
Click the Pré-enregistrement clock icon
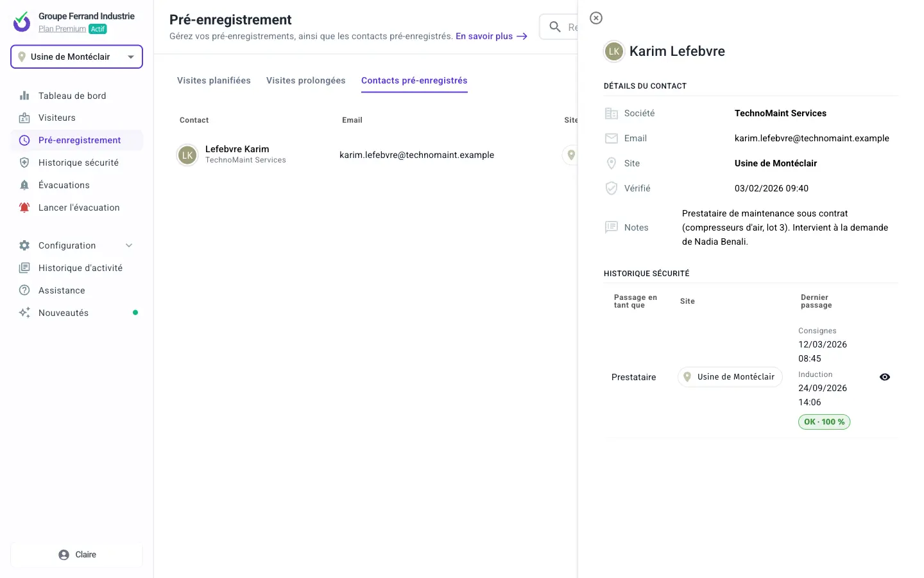pos(24,141)
